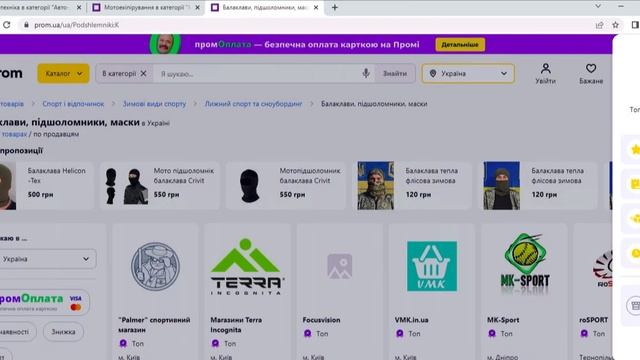
Task: Open the Focusvision seller name link
Action: 321,320
